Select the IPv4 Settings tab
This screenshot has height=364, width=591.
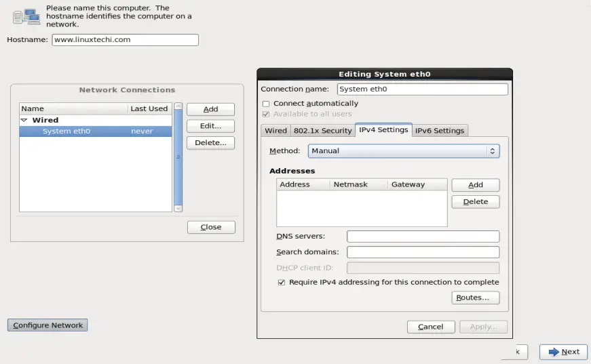coord(383,130)
